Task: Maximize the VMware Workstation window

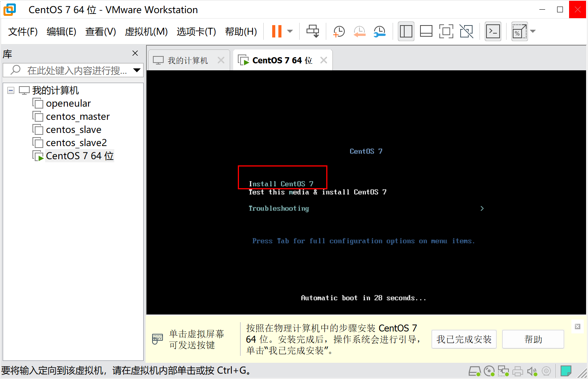Action: click(560, 9)
